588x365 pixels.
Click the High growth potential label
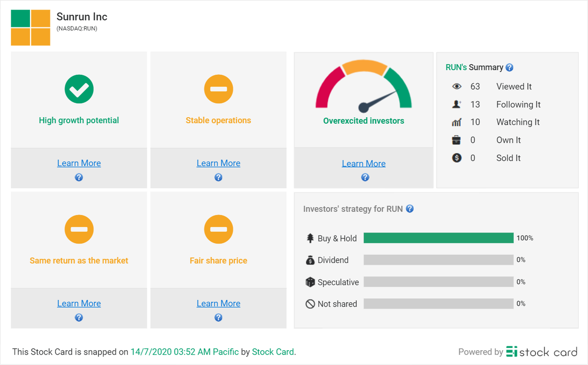79,121
